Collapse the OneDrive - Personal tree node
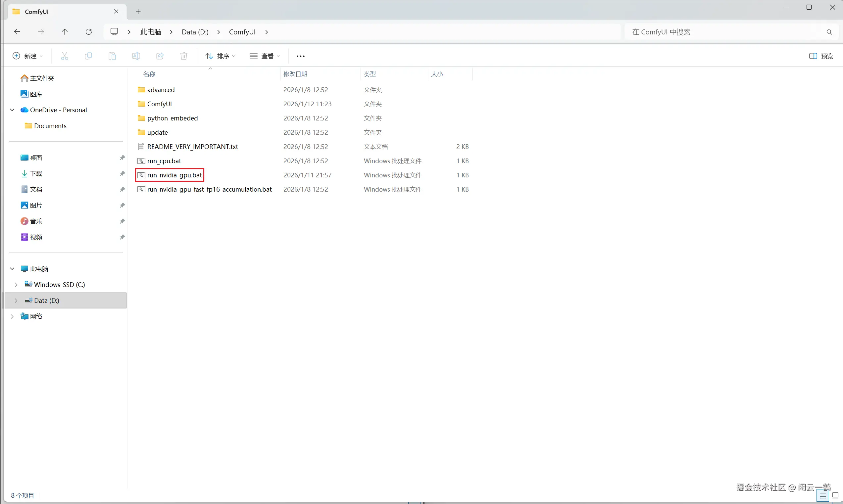Screen dimensions: 843x504 (x=12, y=110)
